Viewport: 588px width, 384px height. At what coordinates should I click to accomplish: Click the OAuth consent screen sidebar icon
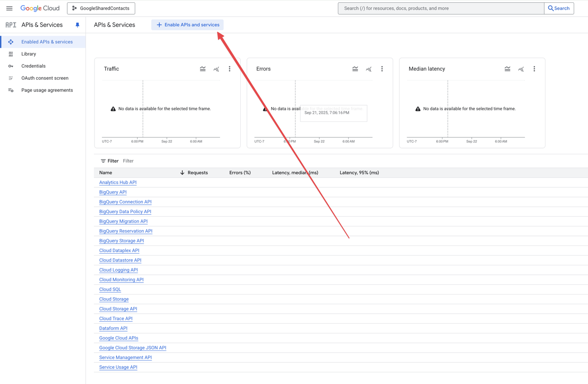(x=11, y=78)
